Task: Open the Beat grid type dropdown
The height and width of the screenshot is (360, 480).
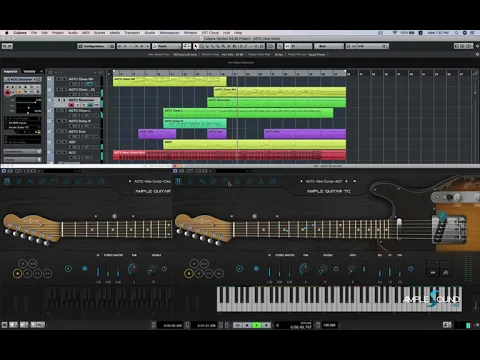Action: coord(329,46)
